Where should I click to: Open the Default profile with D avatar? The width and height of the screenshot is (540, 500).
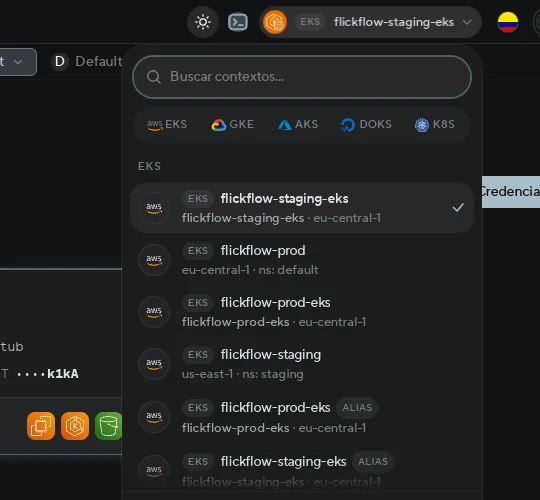[87, 62]
